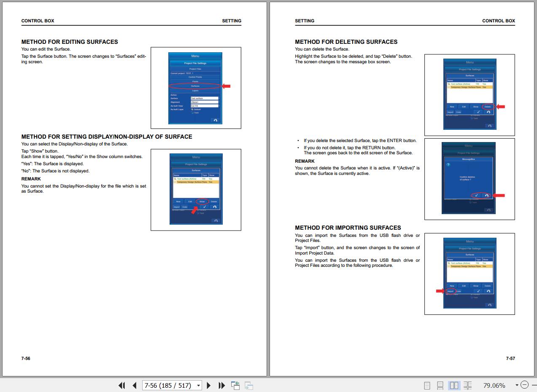Go back to the previous view
537x392 pixels.
tap(235, 385)
